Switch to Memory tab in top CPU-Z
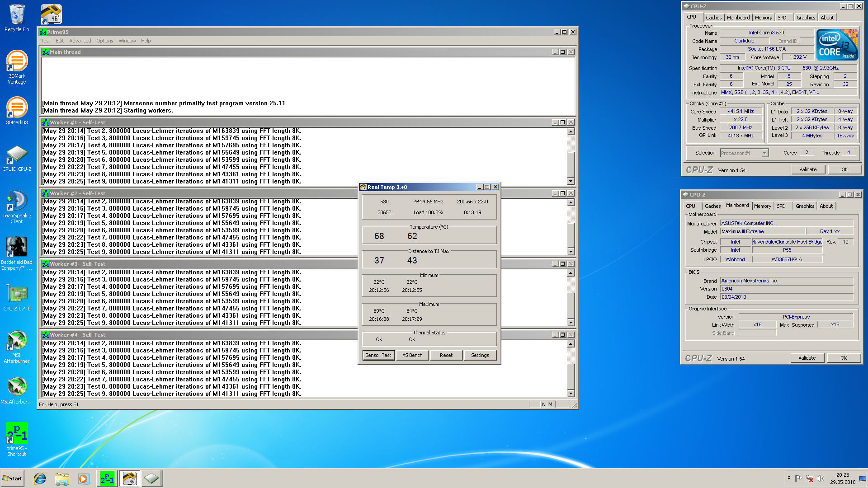This screenshot has width=868, height=488. pyautogui.click(x=764, y=18)
